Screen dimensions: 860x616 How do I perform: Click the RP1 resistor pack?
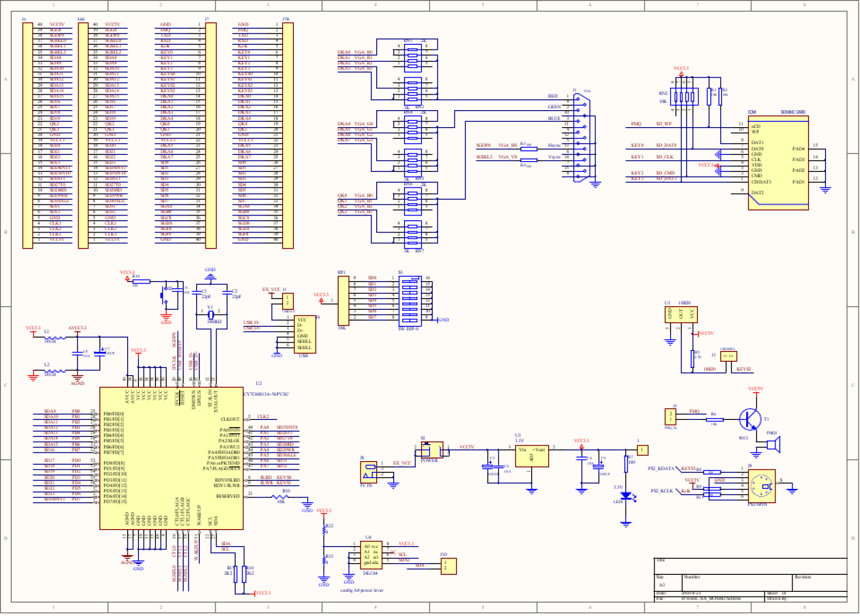pos(343,301)
